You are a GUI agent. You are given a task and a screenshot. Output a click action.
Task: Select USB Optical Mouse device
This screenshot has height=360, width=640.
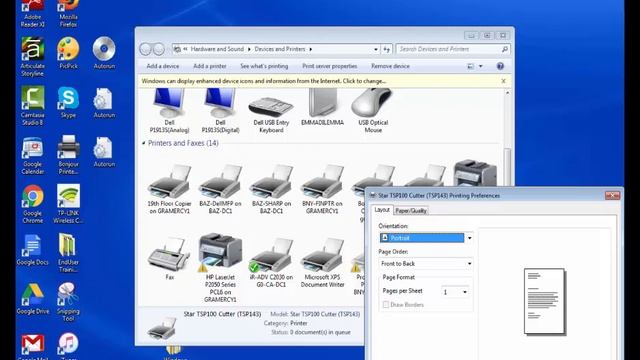pyautogui.click(x=373, y=111)
